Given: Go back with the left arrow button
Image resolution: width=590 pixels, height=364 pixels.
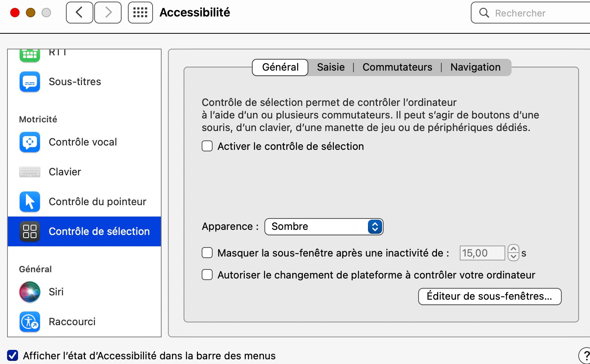Looking at the screenshot, I should click(79, 13).
